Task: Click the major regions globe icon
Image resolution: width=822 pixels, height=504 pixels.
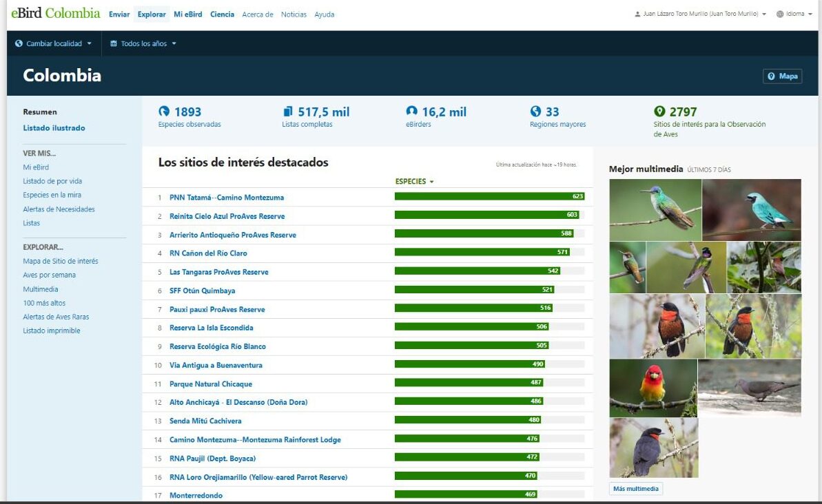Action: [x=536, y=112]
